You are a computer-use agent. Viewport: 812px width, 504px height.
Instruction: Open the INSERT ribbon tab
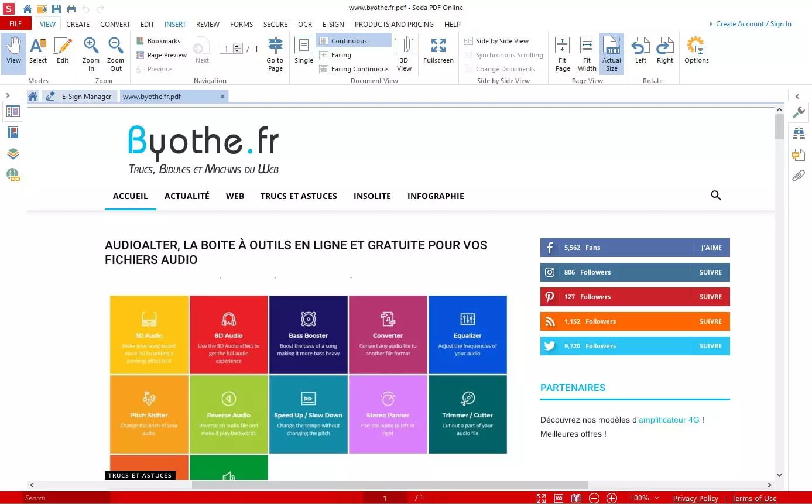pos(175,24)
